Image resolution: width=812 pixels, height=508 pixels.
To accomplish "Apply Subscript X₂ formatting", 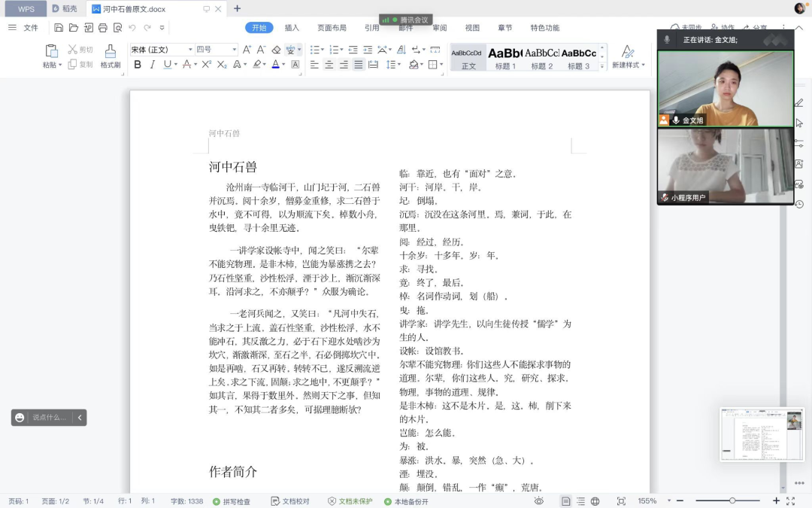I will point(222,64).
